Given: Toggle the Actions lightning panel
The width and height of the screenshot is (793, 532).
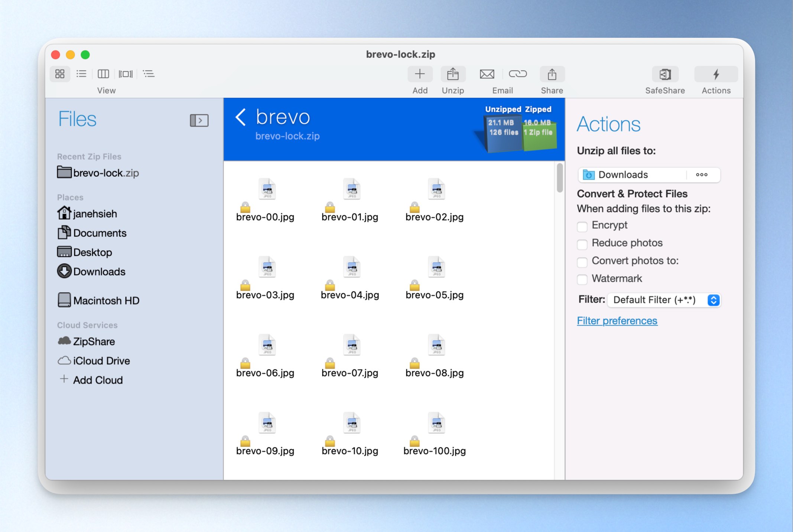Looking at the screenshot, I should pyautogui.click(x=716, y=74).
